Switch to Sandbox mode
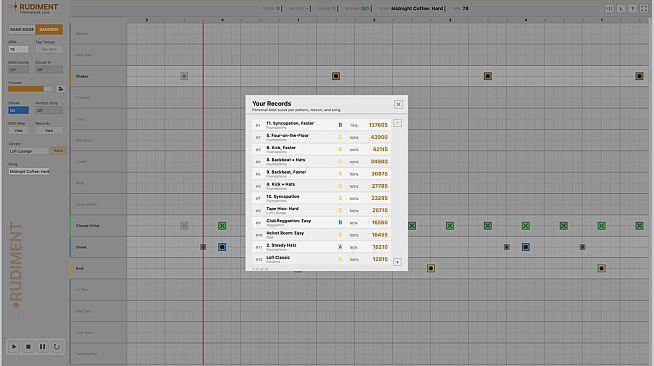 click(x=49, y=29)
